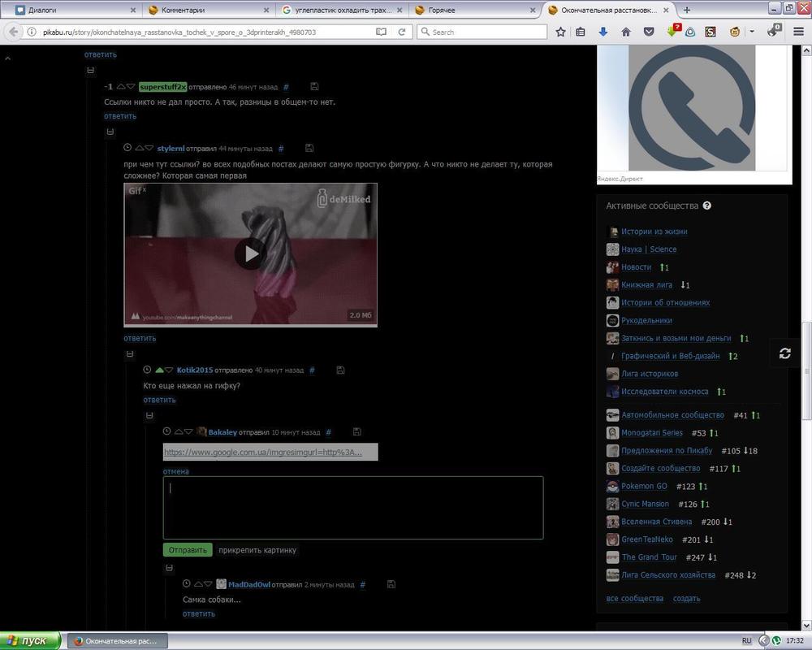This screenshot has width=812, height=650.
Task: Toggle reader view in address bar
Action: (x=381, y=32)
